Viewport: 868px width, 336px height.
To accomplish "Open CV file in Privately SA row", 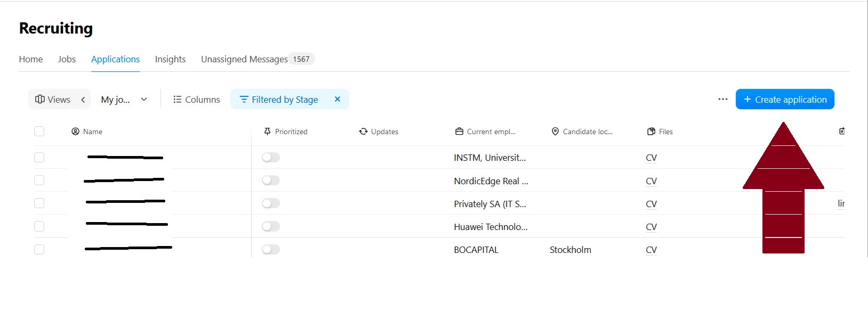I will point(651,204).
